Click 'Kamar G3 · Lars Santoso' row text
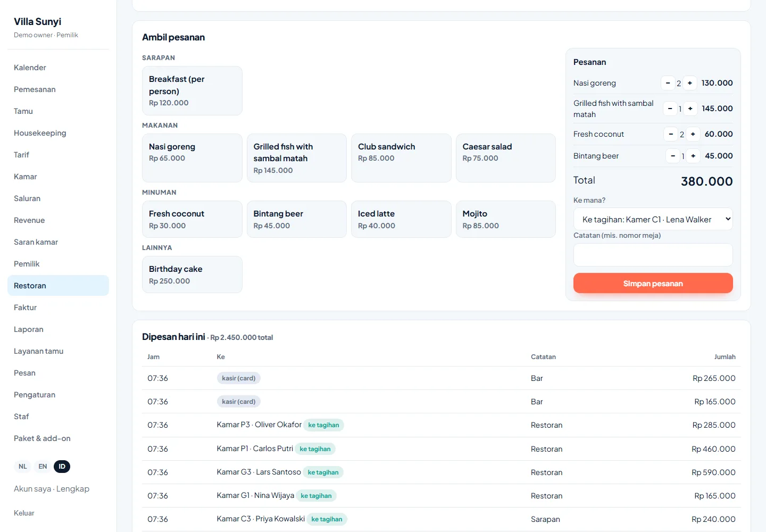Viewport: 766px width, 532px height. (259, 472)
